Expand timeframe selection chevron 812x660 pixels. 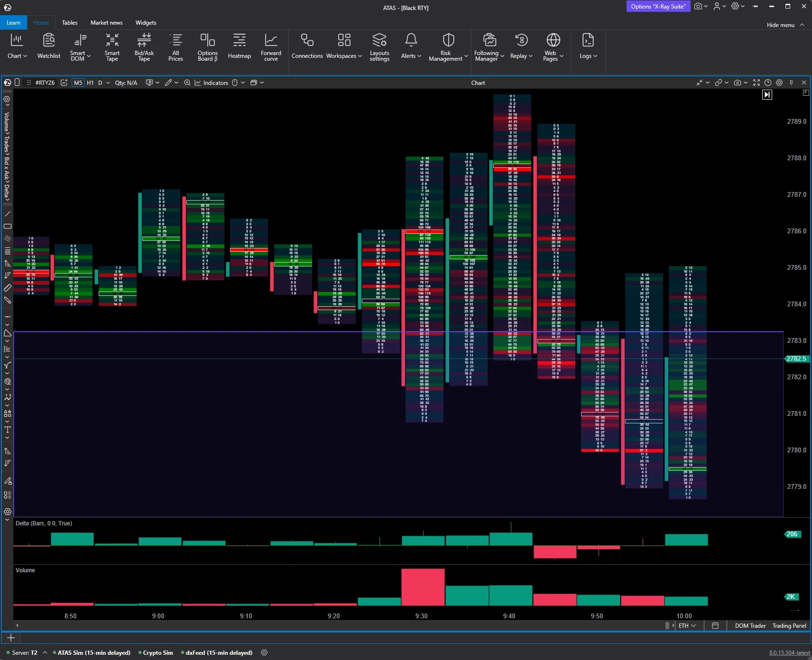point(108,82)
